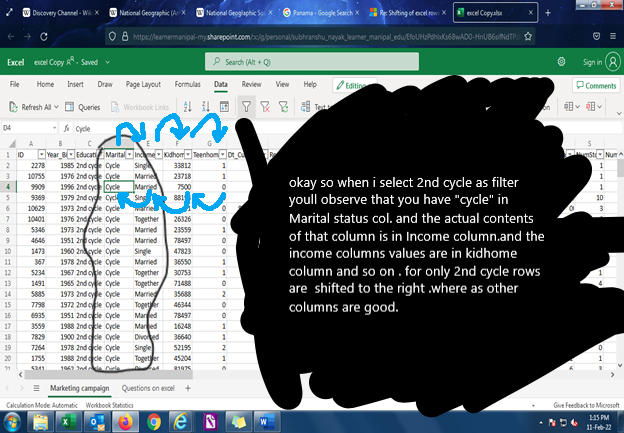Viewport: 624px width, 433px height.
Task: Sort the column ascending A to Z
Action: (187, 107)
